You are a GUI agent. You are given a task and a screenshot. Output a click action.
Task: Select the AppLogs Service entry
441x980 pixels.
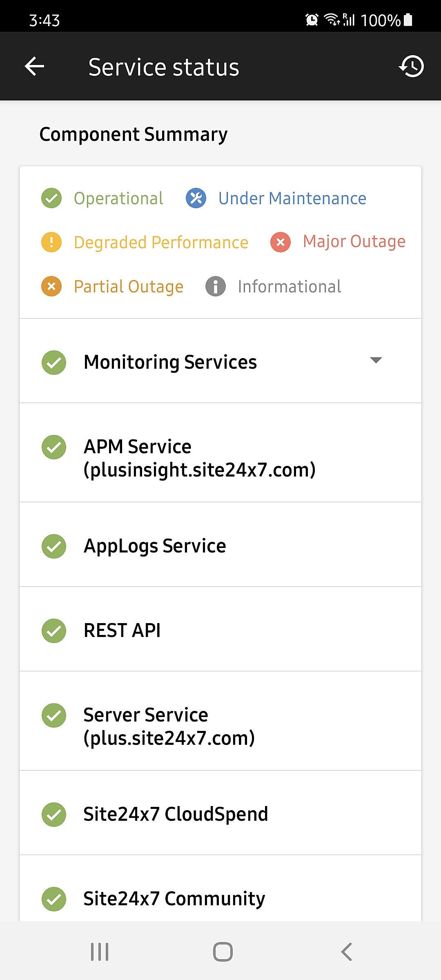coord(155,546)
